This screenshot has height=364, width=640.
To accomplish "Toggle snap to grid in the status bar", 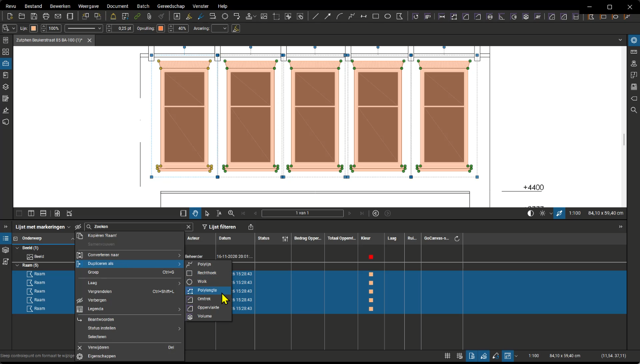I will (x=460, y=356).
